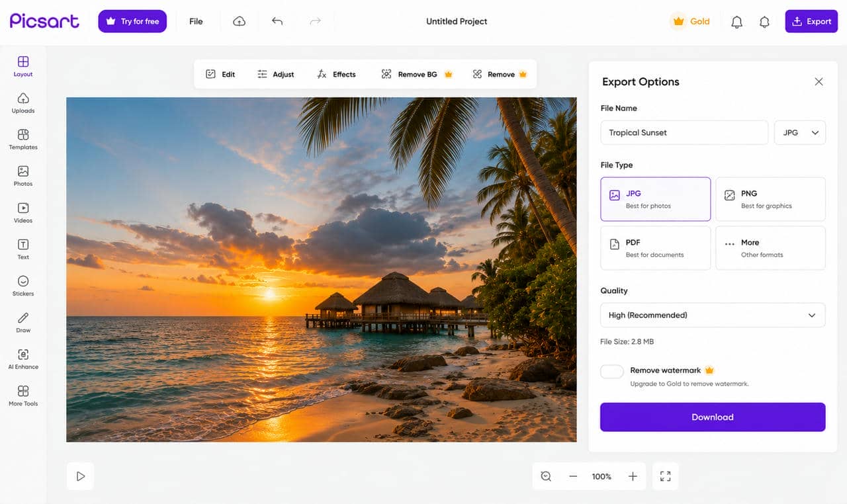This screenshot has height=504, width=847.
Task: Click the Download button
Action: tap(713, 417)
